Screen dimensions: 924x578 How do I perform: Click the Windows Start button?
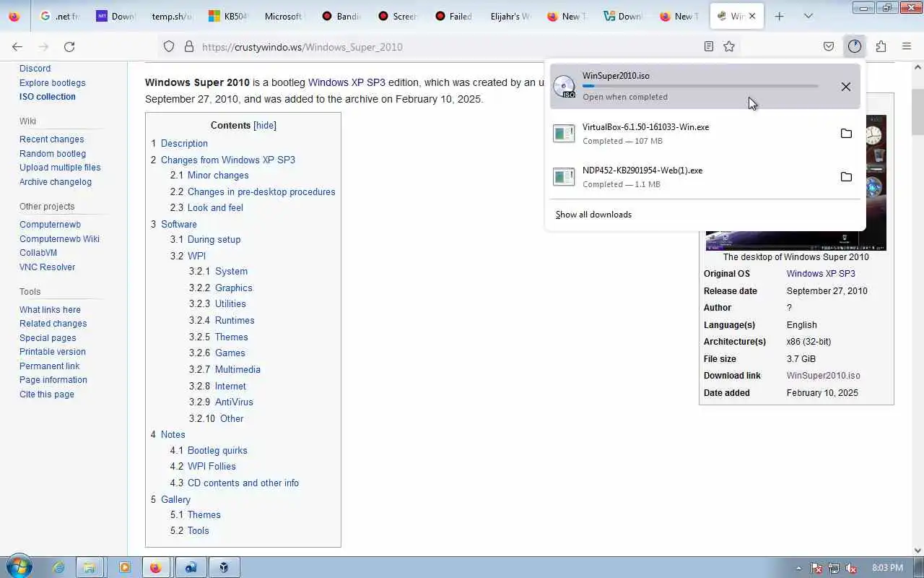point(17,567)
